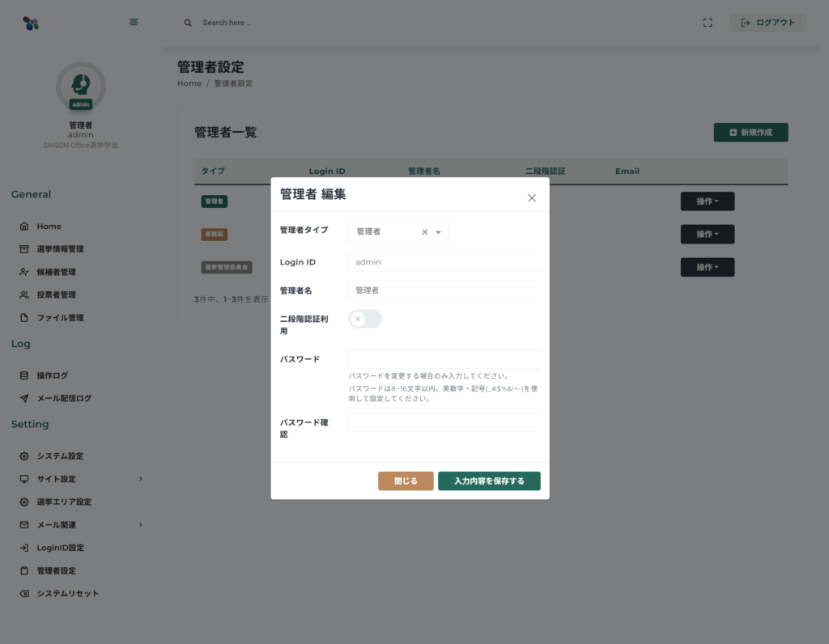
Task: Click the システム設定 gear icon
Action: coord(24,456)
